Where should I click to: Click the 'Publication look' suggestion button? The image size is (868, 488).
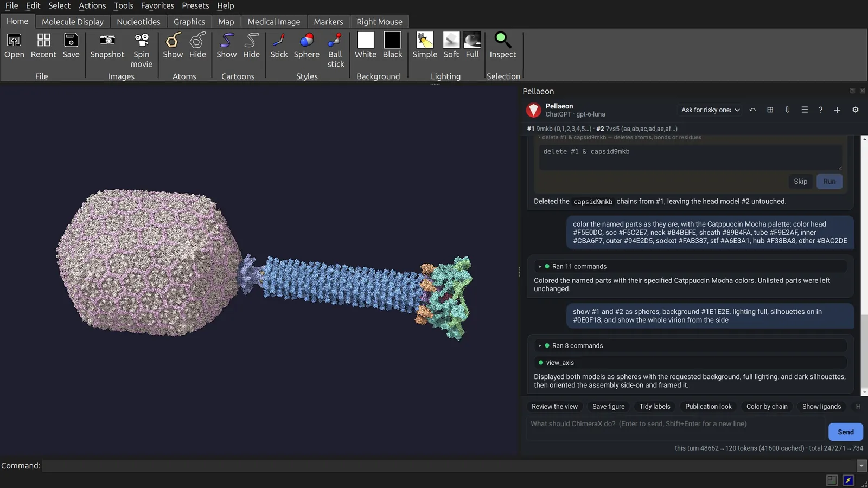(x=708, y=407)
